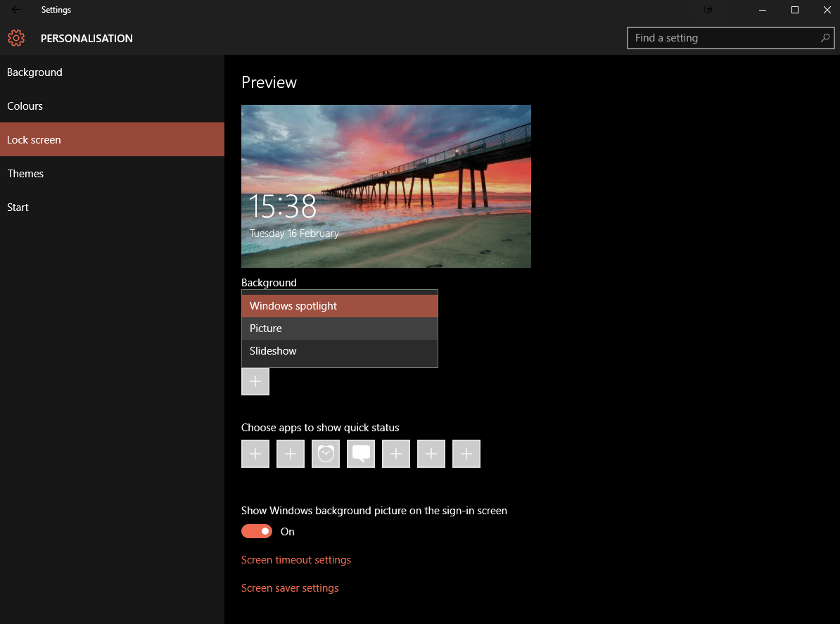
Task: Add app in seventh quick status slot
Action: click(x=466, y=454)
